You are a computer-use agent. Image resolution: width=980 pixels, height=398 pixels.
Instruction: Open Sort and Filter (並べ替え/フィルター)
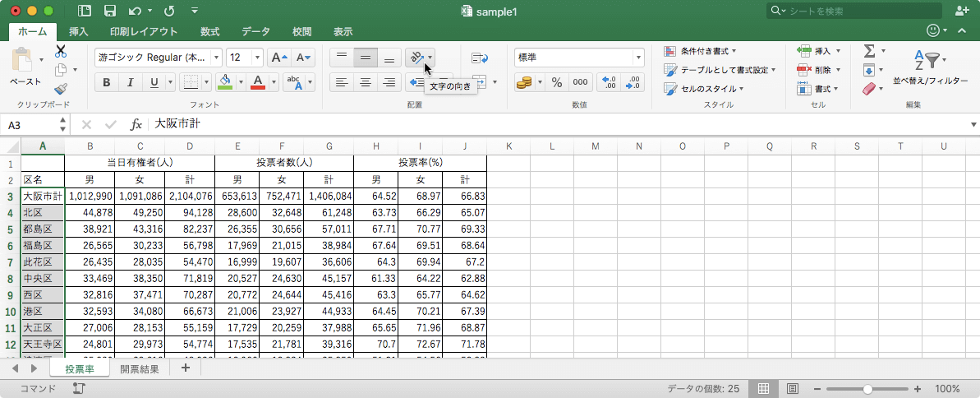pos(930,67)
